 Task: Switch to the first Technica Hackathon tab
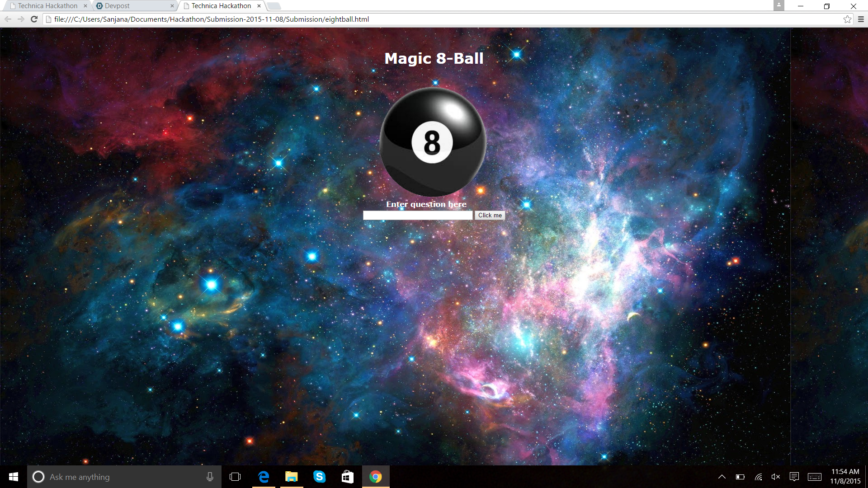pyautogui.click(x=47, y=6)
